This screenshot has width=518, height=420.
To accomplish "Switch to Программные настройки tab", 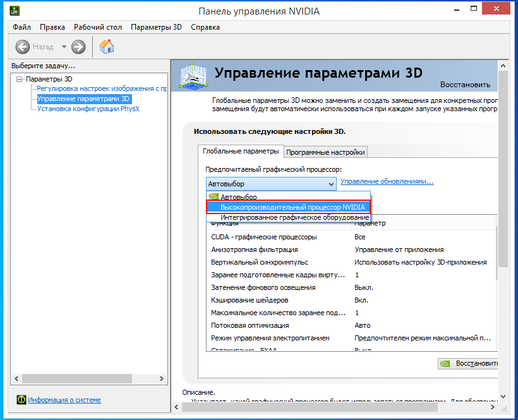I will (x=325, y=152).
